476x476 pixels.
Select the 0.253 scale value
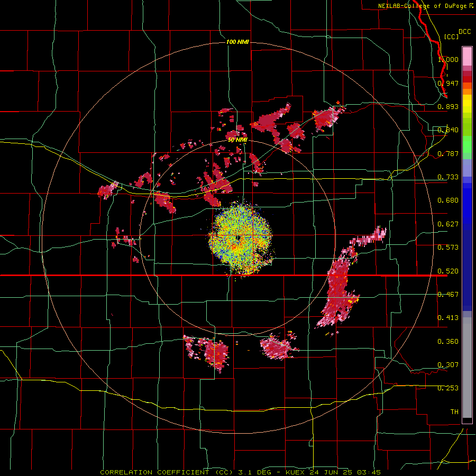click(x=448, y=388)
